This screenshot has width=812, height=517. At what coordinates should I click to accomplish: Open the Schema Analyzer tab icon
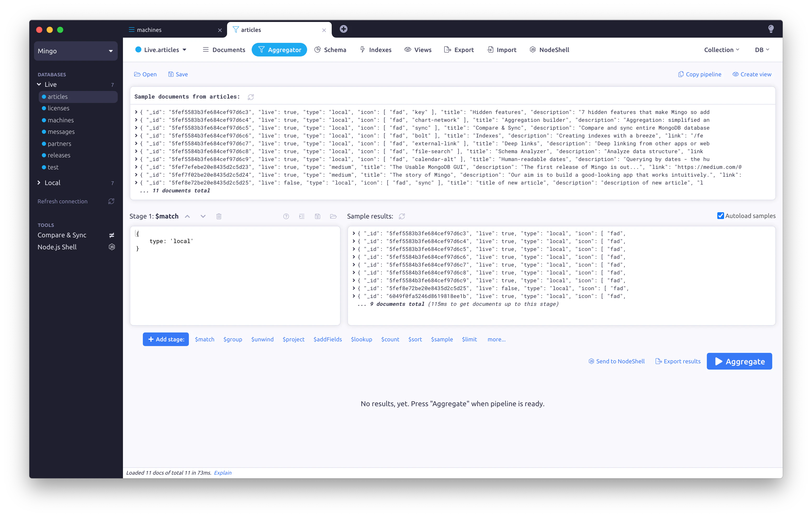click(x=317, y=50)
